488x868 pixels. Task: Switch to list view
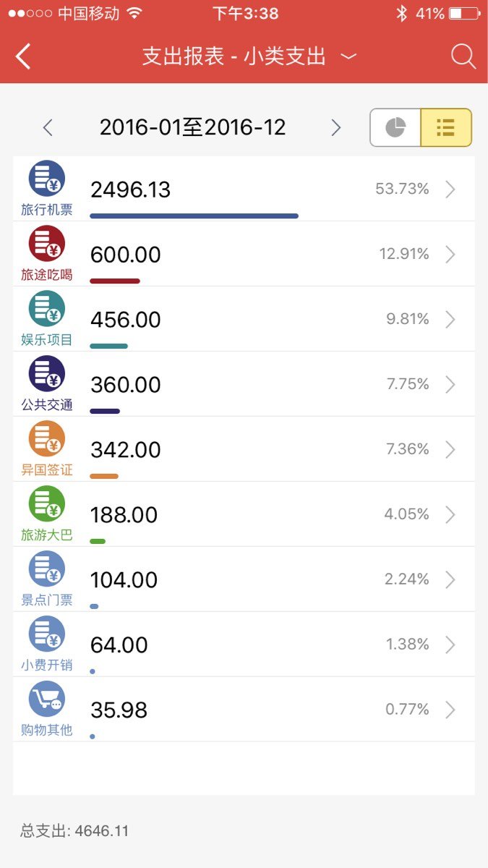coord(446,128)
